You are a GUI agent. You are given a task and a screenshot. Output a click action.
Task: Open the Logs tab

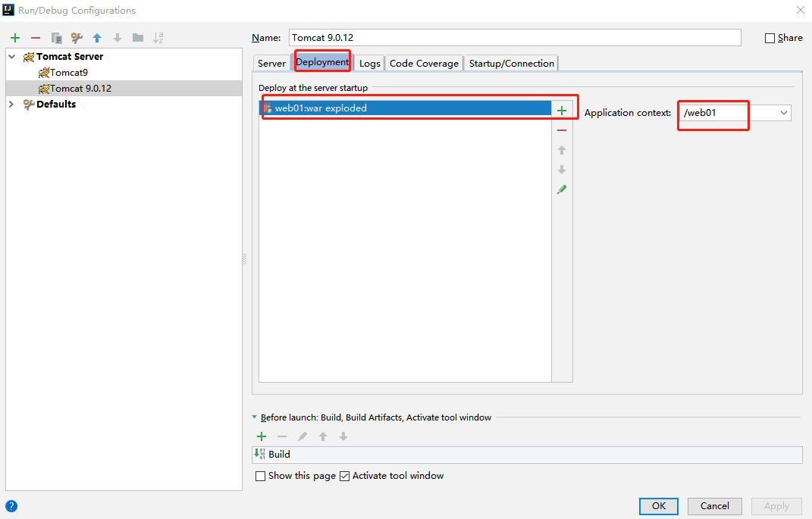tap(370, 63)
